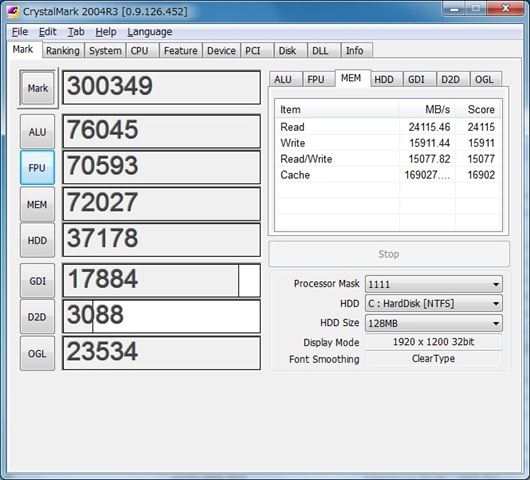Viewport: 530px width, 480px height.
Task: Expand the Processor Mask dropdown
Action: click(434, 284)
